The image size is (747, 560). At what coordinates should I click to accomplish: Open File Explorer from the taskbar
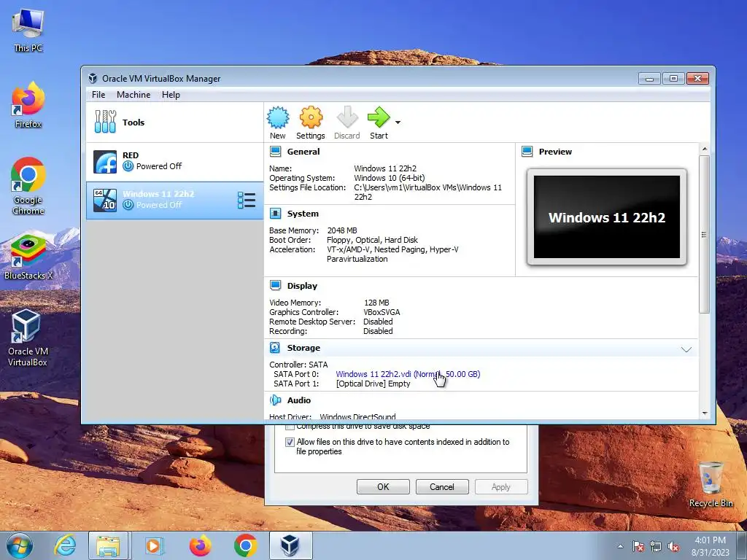pos(108,545)
